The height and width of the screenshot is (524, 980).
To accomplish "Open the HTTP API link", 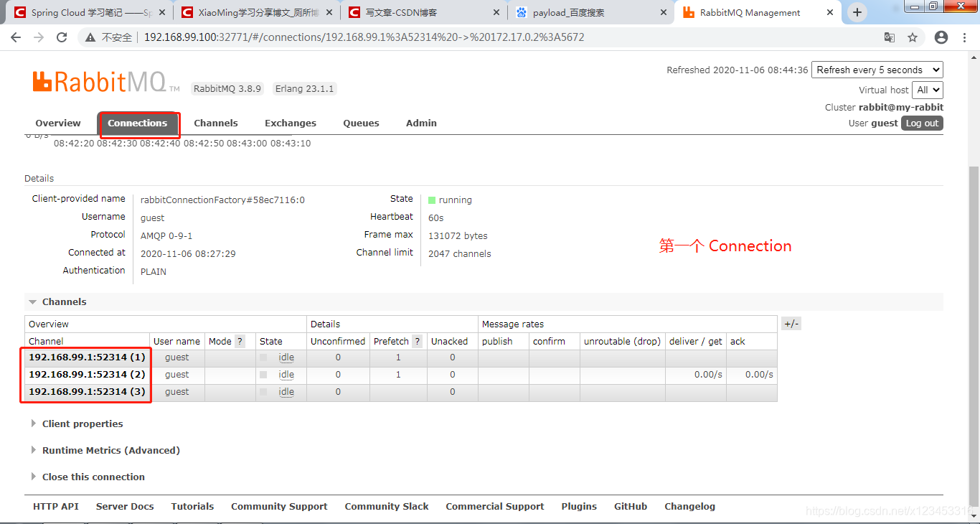I will 56,506.
